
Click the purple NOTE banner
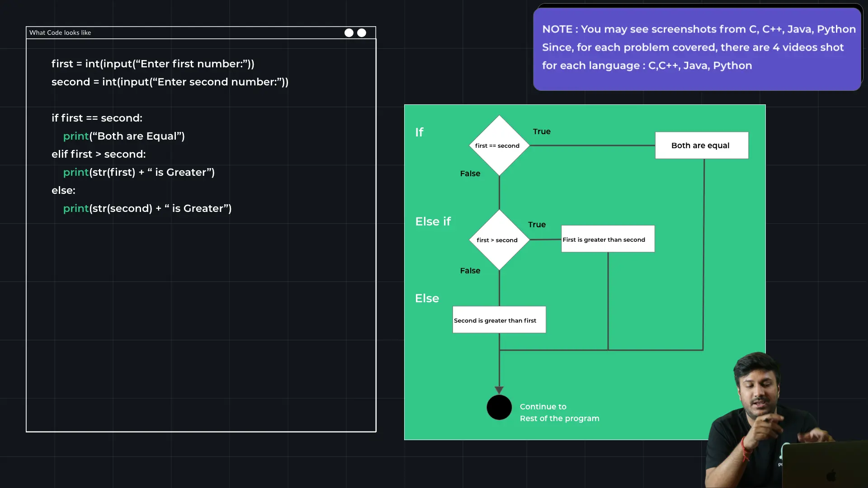point(697,48)
